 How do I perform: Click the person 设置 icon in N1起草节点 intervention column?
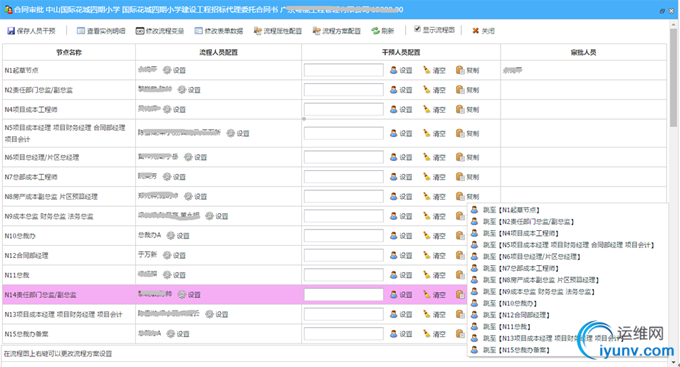(393, 70)
